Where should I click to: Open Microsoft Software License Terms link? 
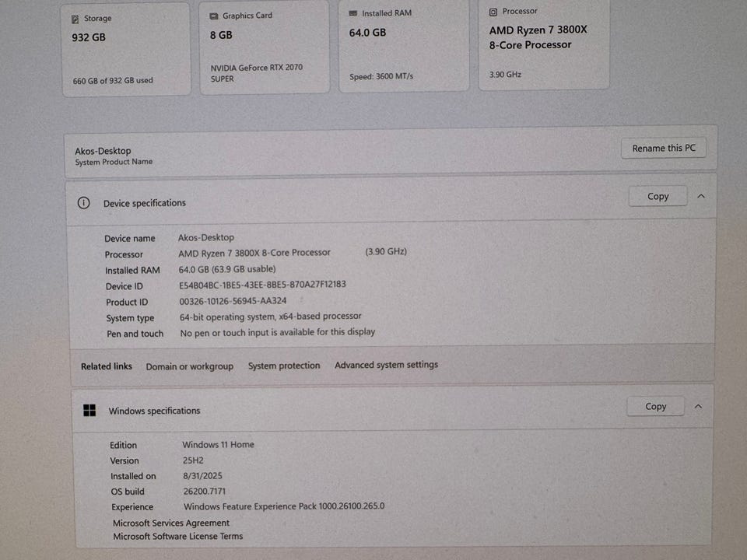pos(177,536)
